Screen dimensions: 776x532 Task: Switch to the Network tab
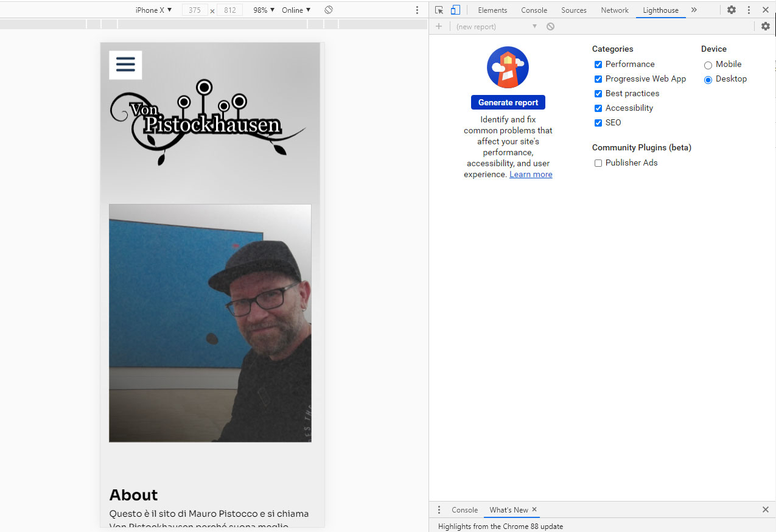(x=615, y=10)
